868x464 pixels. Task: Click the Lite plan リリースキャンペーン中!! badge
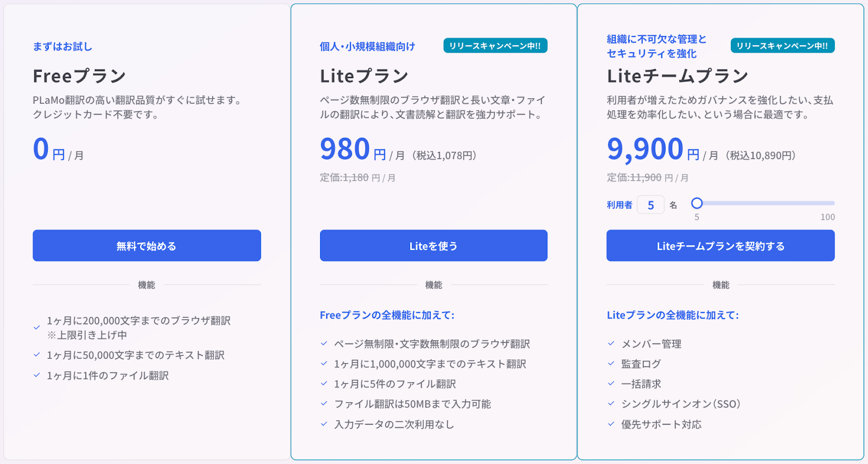[495, 46]
